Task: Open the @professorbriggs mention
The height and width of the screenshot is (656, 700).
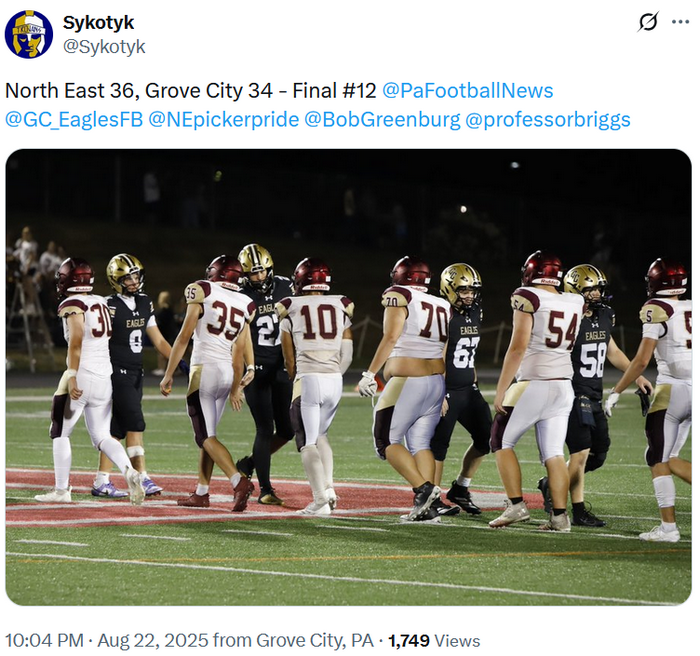Action: [548, 119]
